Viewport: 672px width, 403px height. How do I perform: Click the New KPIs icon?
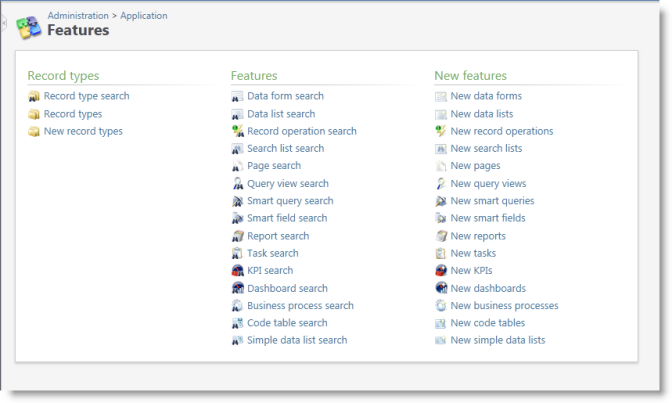pyautogui.click(x=441, y=271)
